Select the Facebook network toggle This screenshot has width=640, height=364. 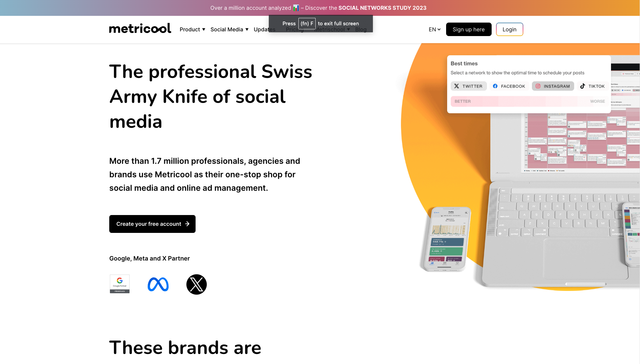click(509, 86)
